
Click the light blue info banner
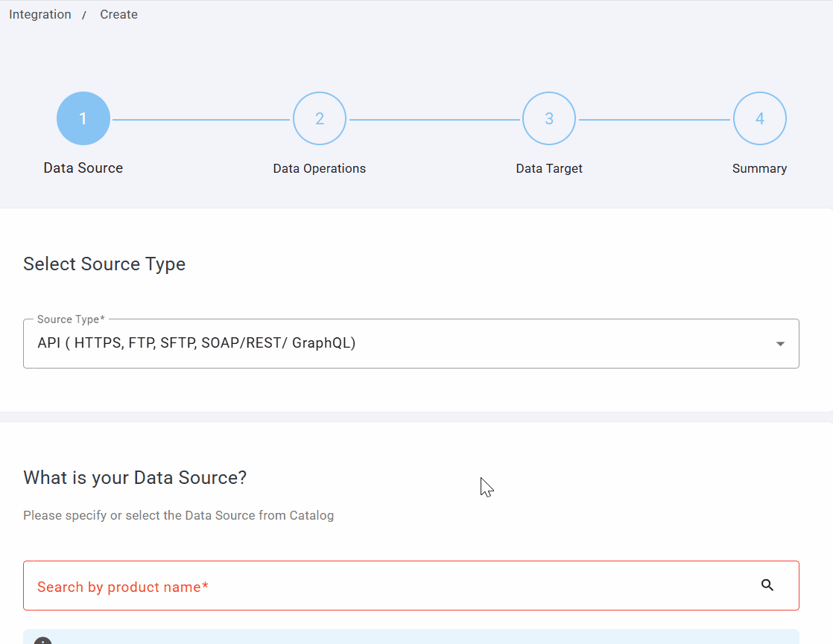point(411,637)
